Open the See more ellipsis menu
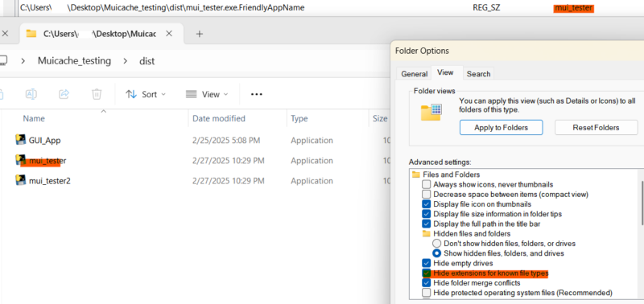Image resolution: width=644 pixels, height=304 pixels. (257, 94)
